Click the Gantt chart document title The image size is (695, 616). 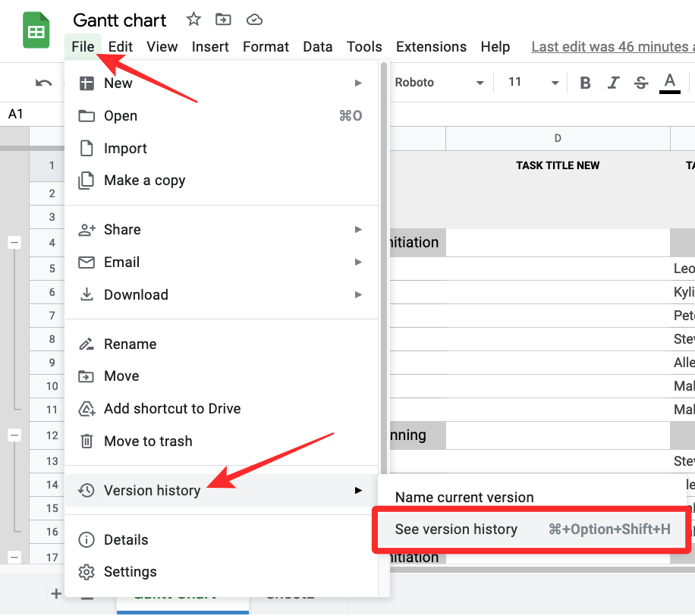(x=120, y=20)
